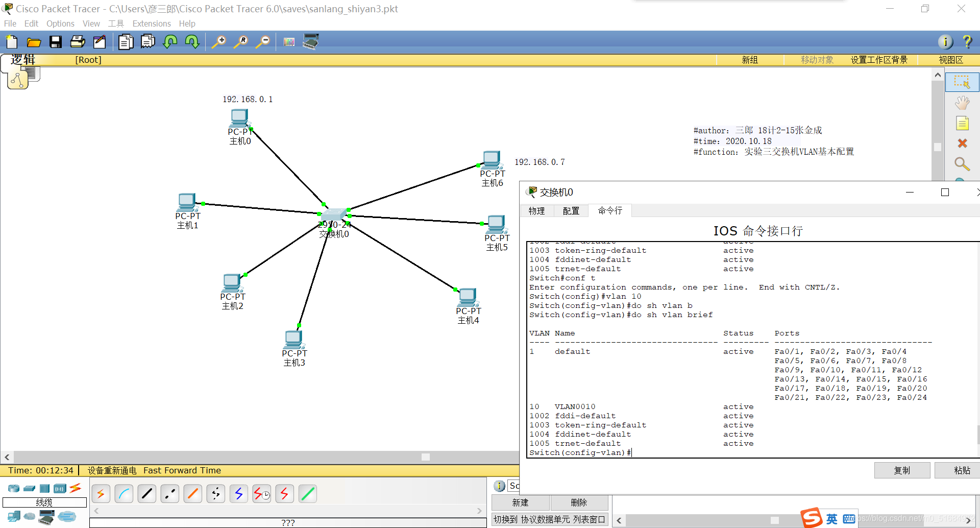Open the Help menu

(187, 23)
